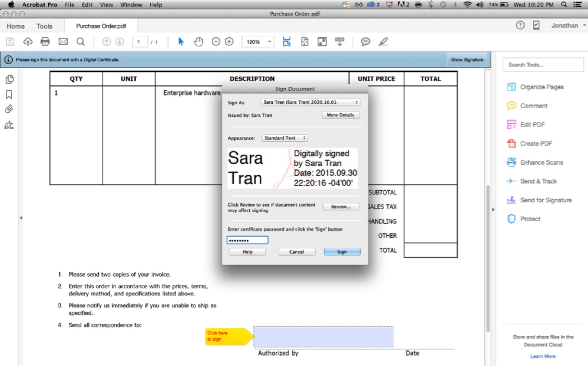Select the Highlight text pen tool

(384, 42)
